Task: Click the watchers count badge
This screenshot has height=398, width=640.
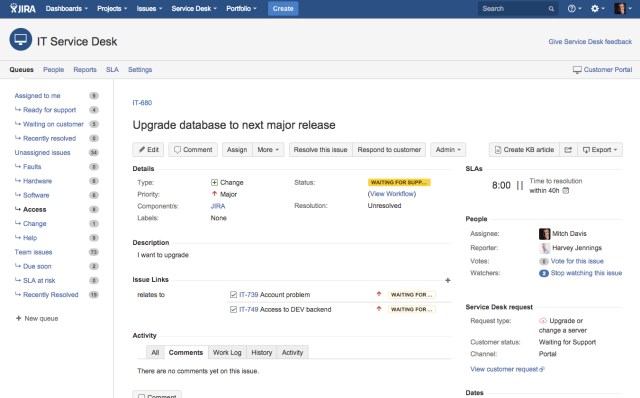Action: [544, 273]
